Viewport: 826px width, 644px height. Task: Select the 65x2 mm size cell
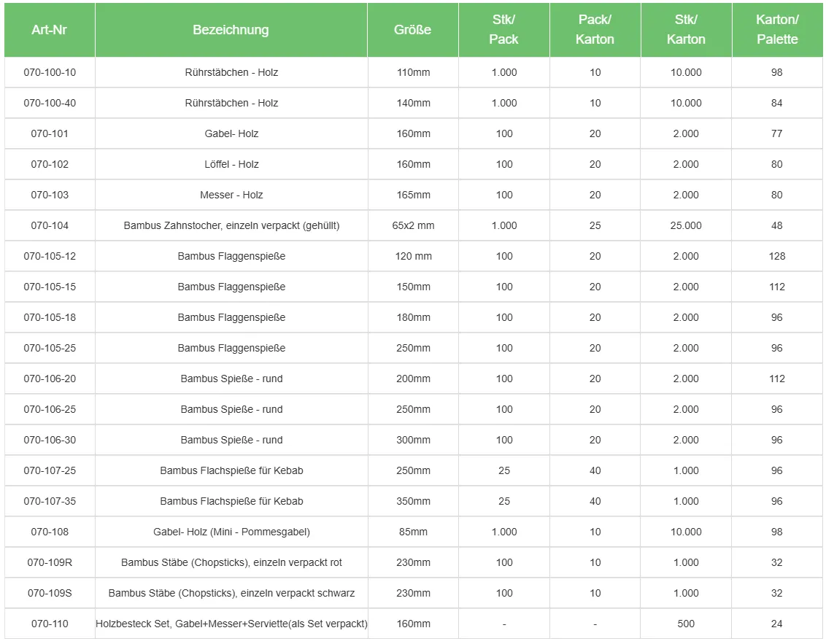point(413,225)
